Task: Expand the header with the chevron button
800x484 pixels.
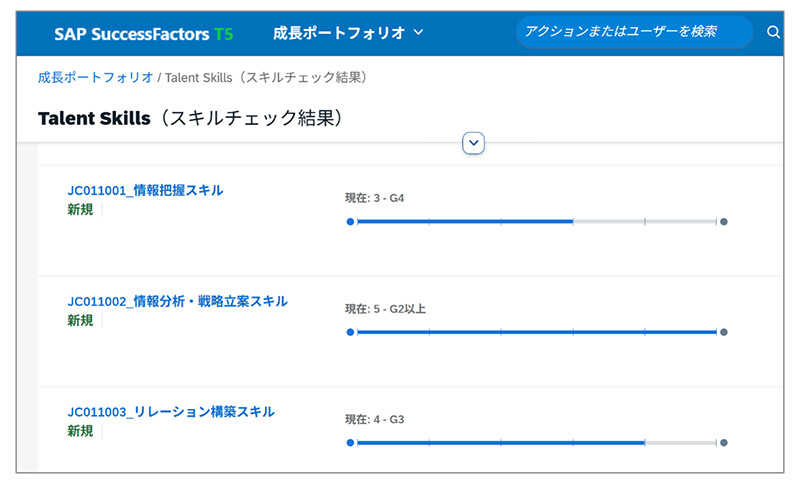Action: click(x=473, y=143)
